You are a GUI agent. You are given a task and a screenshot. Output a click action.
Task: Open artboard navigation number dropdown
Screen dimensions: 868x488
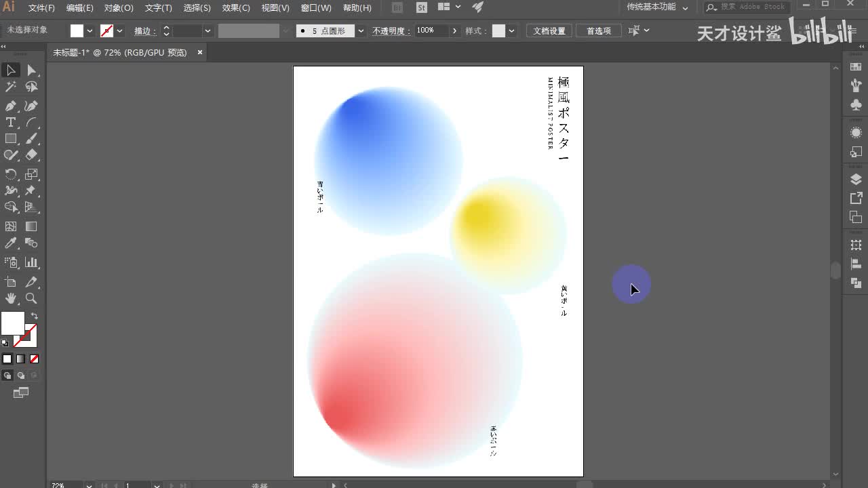157,485
